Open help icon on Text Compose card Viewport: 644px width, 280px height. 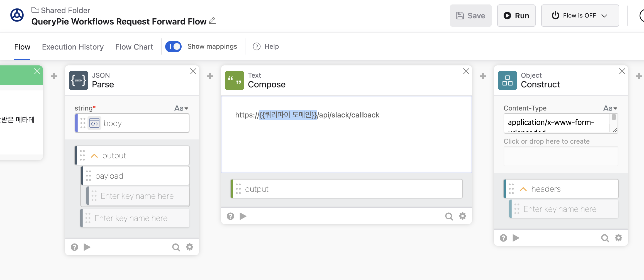coord(230,216)
